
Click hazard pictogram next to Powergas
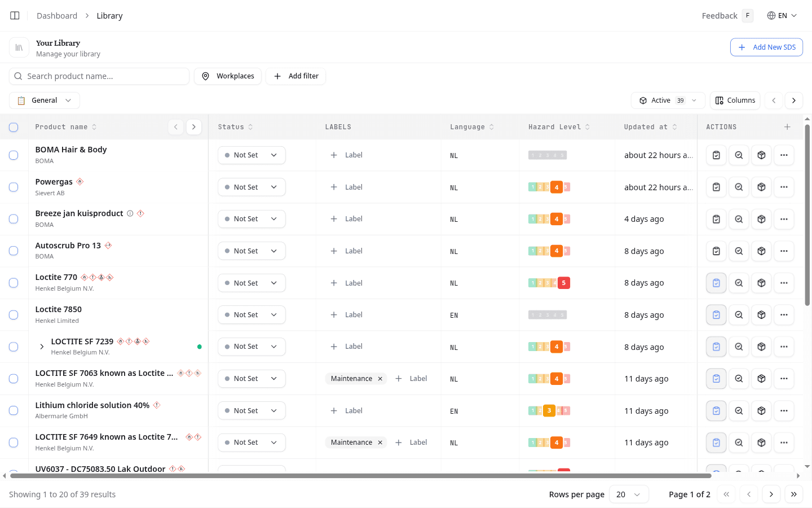[80, 181]
